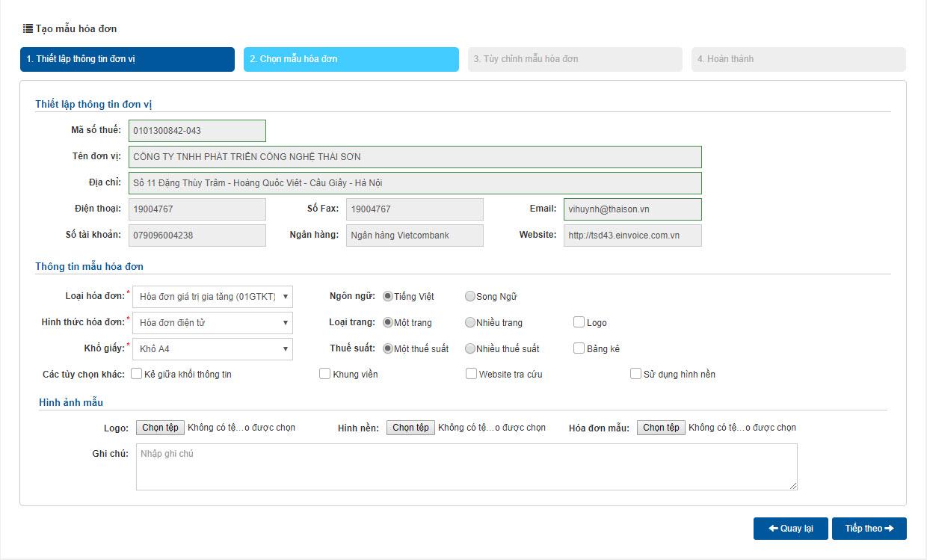Click the Quay lại back button
Image resolution: width=927 pixels, height=560 pixels.
click(x=790, y=529)
